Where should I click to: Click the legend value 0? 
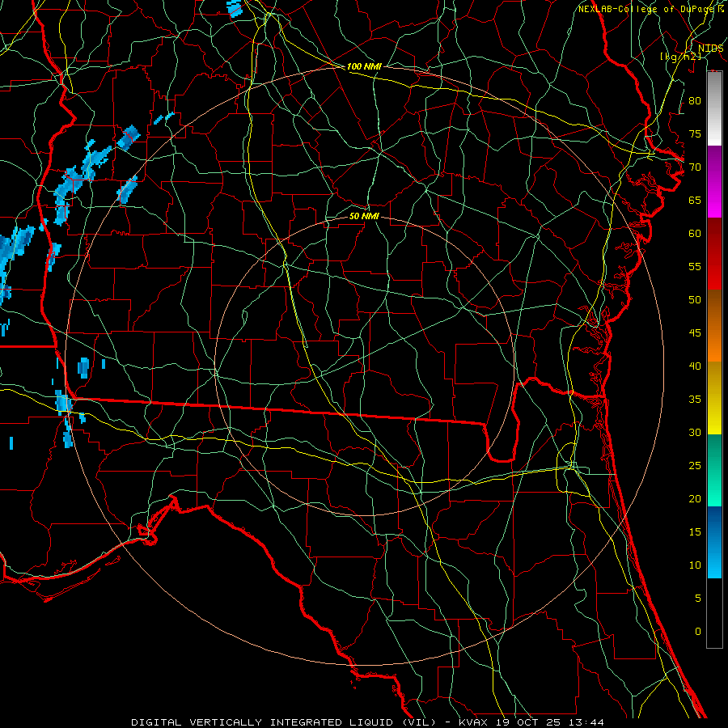click(x=698, y=632)
